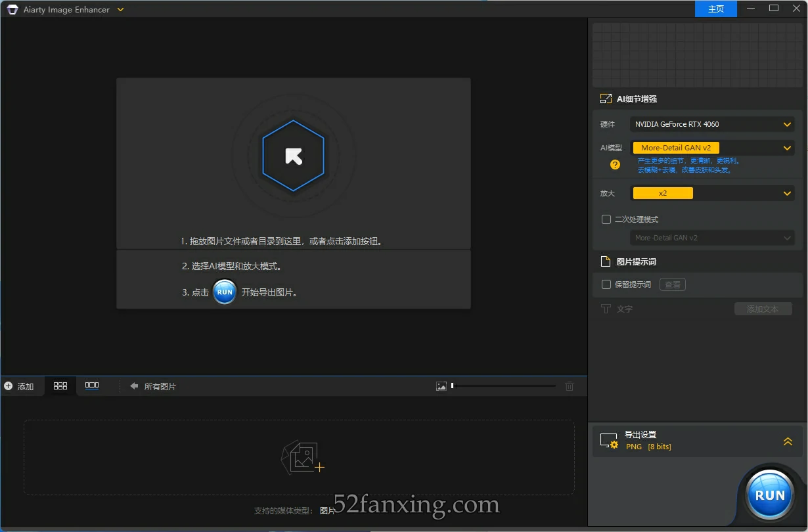This screenshot has height=532, width=808.
Task: Open the 放大 x2 scale dropdown
Action: (x=712, y=193)
